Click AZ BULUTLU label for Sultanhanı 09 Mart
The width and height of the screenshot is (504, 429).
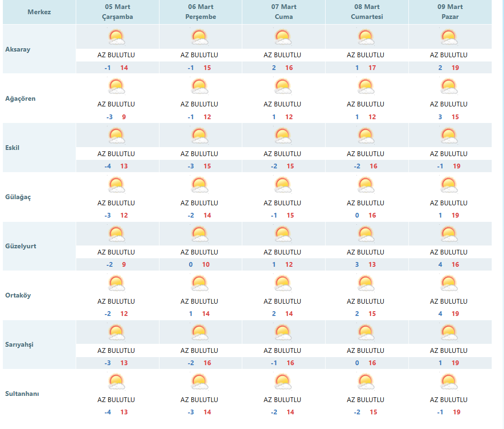tap(449, 400)
